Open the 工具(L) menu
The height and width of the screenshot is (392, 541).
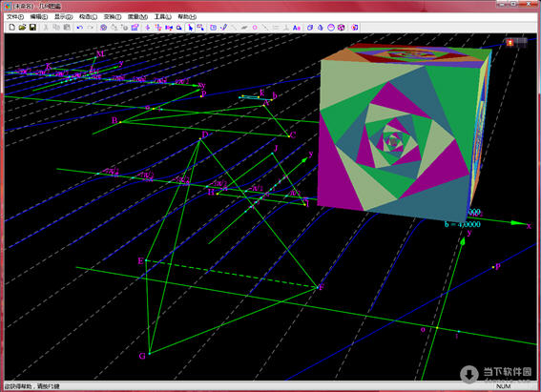[x=163, y=16]
